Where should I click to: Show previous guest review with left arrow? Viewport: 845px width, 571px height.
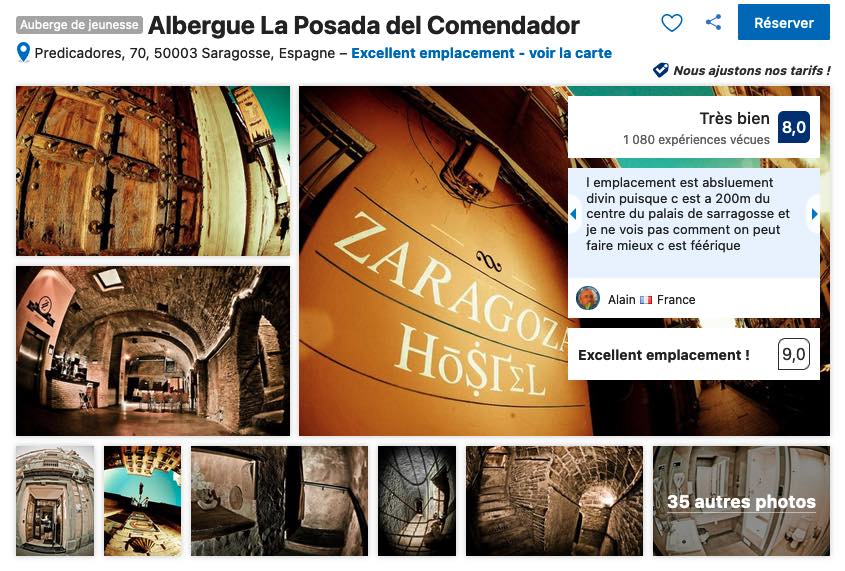tap(573, 214)
